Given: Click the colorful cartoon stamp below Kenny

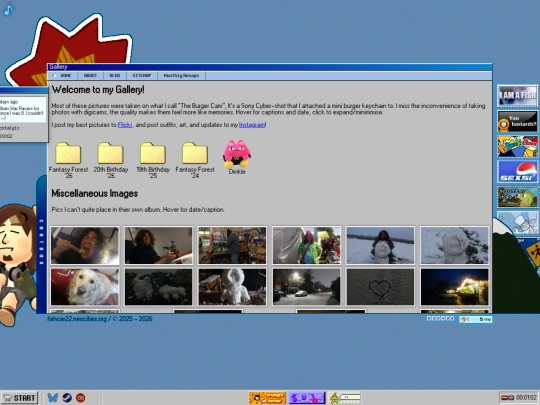Looking at the screenshot, I should (518, 146).
